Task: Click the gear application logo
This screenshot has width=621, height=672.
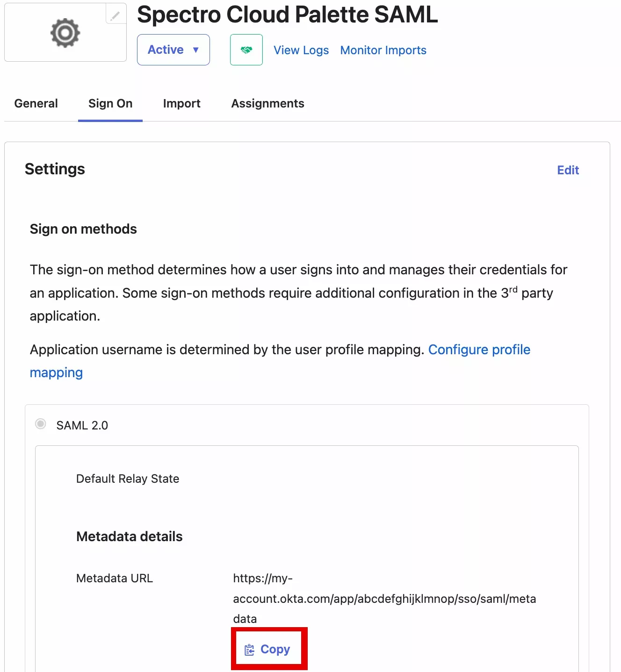Action: pos(65,33)
